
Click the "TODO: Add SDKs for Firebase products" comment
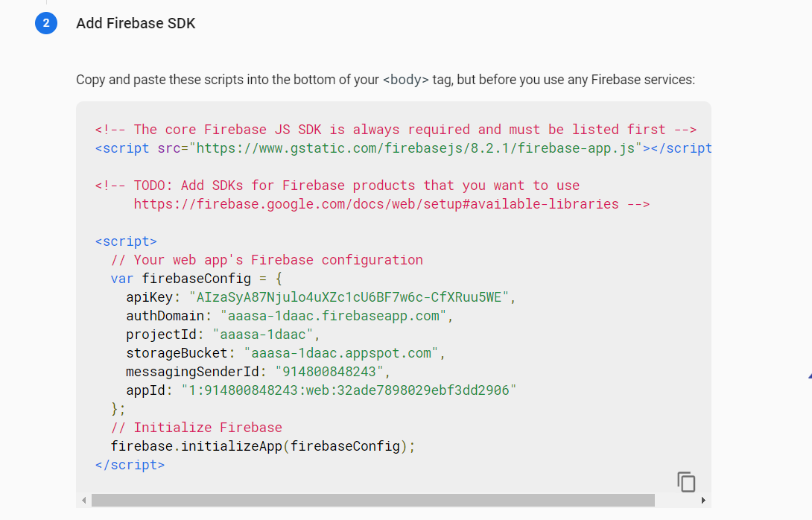pyautogui.click(x=337, y=186)
